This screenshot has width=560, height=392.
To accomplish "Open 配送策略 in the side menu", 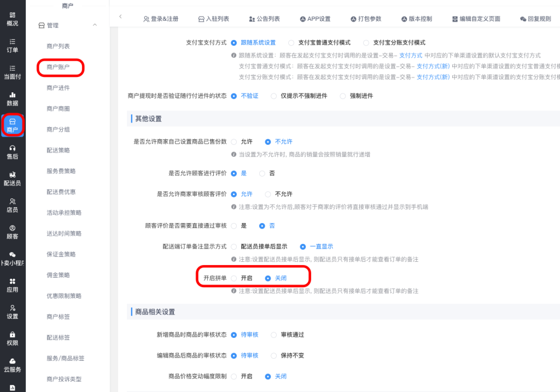I will tap(58, 150).
